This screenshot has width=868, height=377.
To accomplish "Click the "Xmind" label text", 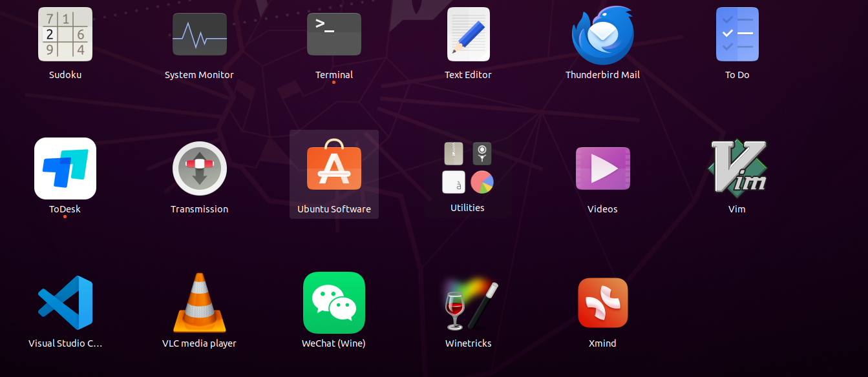I will click(x=602, y=343).
